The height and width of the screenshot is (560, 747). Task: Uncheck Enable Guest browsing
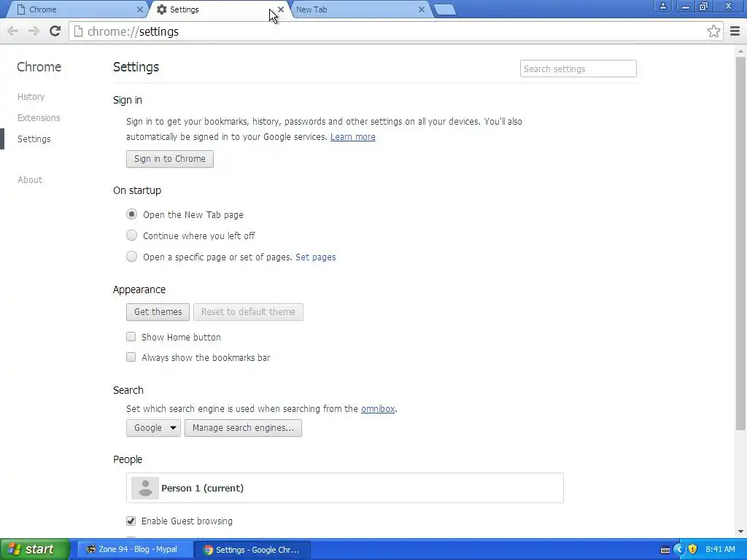(131, 521)
